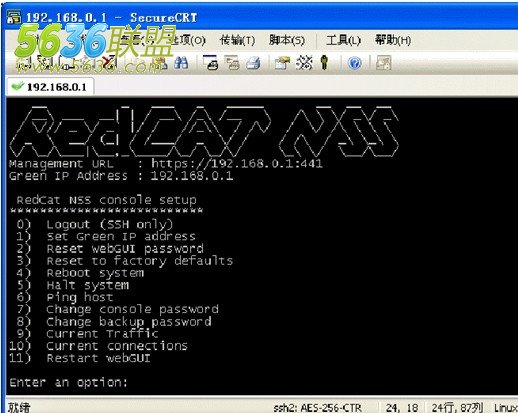Click the '4) Reboot system' line

[x=80, y=273]
